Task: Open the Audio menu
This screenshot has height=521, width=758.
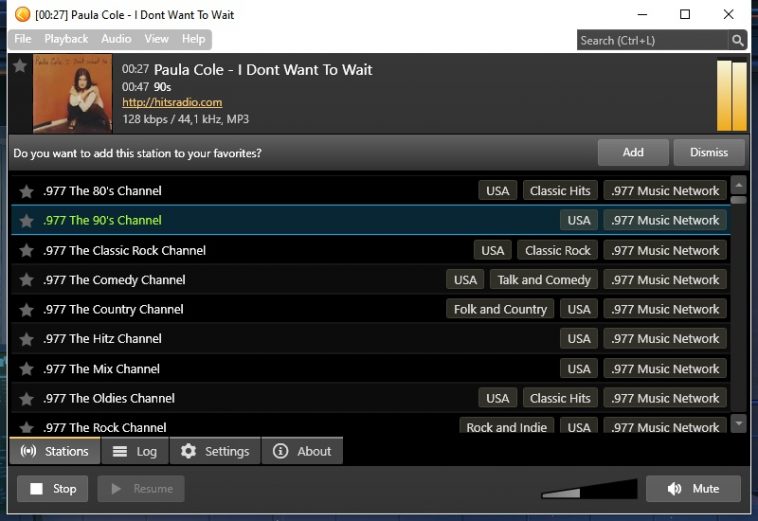Action: [x=116, y=39]
